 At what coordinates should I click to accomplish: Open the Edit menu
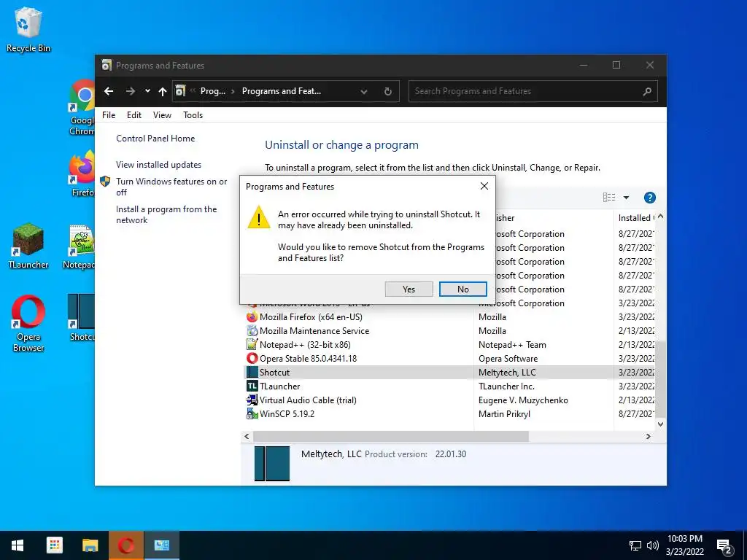(x=134, y=114)
